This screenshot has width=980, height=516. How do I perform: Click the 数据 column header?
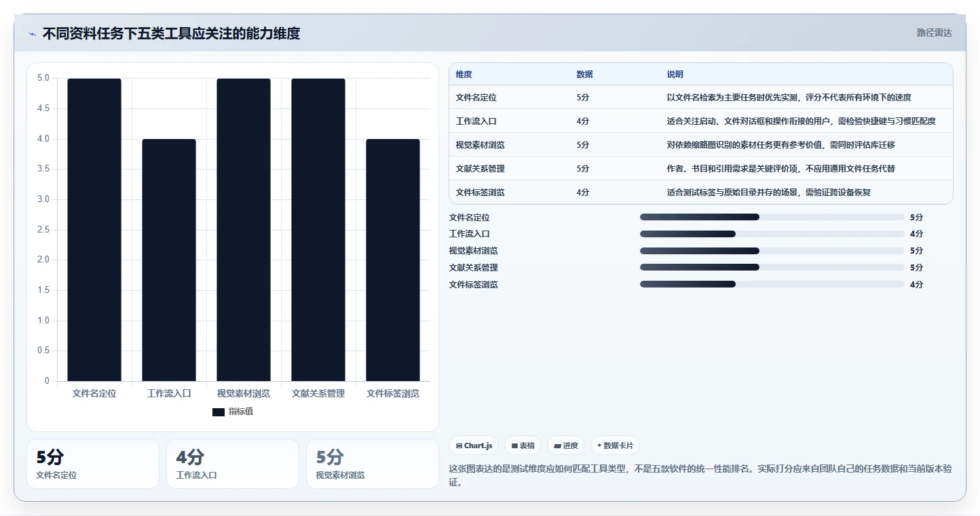pyautogui.click(x=584, y=74)
